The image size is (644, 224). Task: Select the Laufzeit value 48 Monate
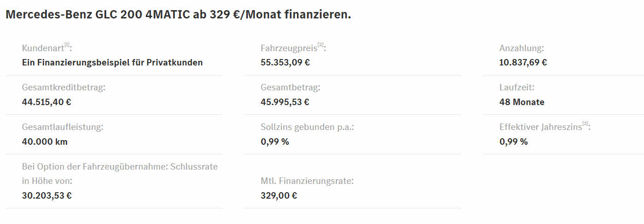(522, 102)
